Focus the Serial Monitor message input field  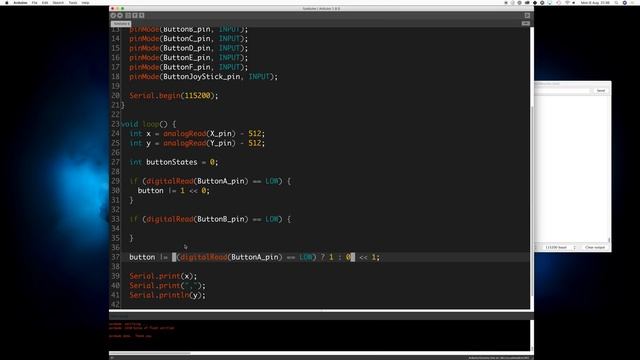pos(563,91)
